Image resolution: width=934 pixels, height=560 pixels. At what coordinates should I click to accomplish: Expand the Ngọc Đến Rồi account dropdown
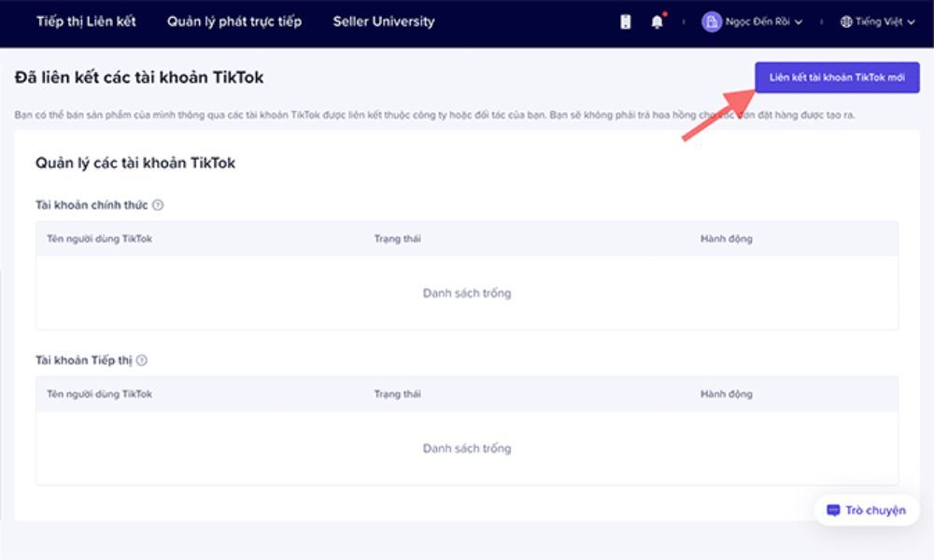(x=799, y=22)
